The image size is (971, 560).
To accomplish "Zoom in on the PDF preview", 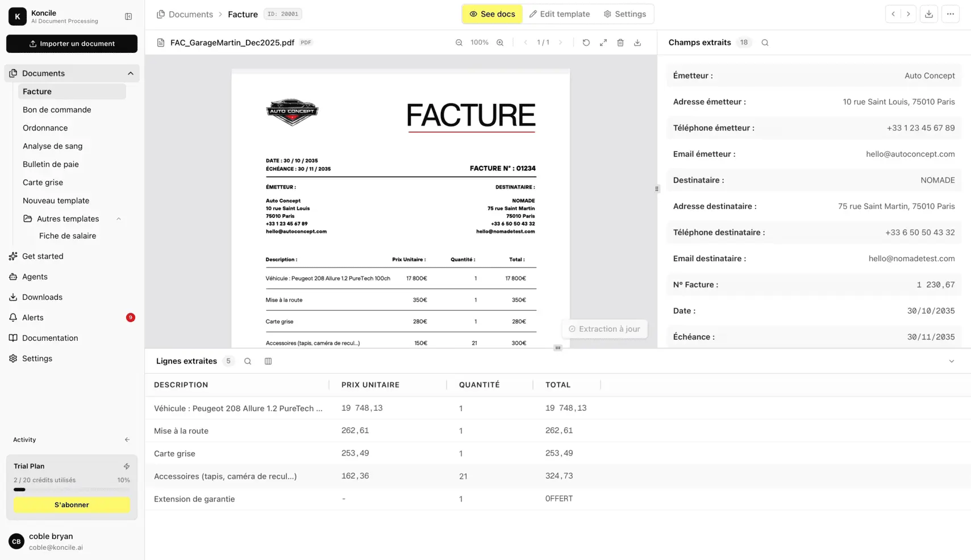I will (500, 42).
